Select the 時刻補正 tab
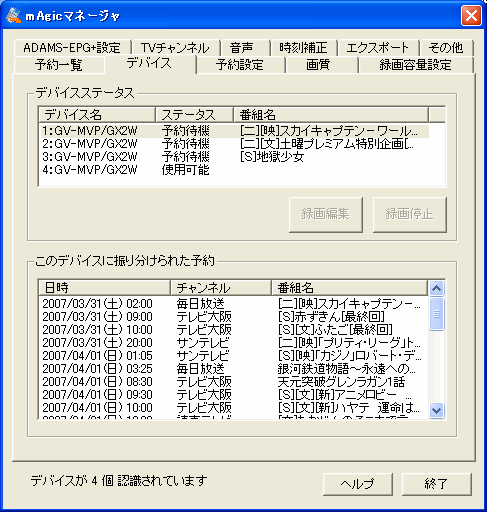The height and width of the screenshot is (512, 487). 304,48
